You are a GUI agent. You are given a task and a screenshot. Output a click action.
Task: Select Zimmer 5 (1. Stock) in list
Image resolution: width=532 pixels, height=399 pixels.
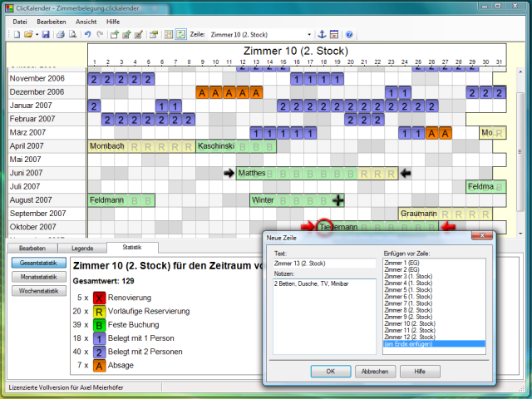(406, 289)
